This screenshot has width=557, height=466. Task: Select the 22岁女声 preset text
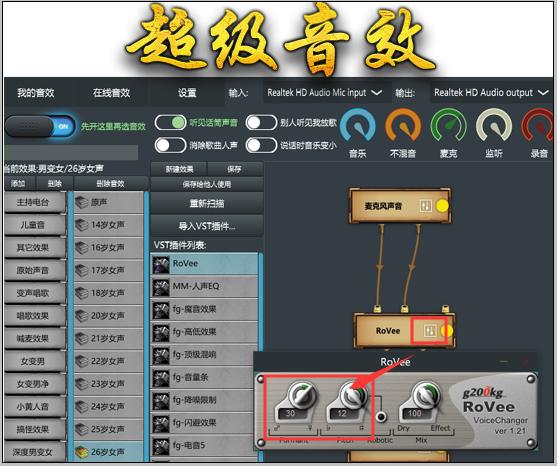point(108,361)
